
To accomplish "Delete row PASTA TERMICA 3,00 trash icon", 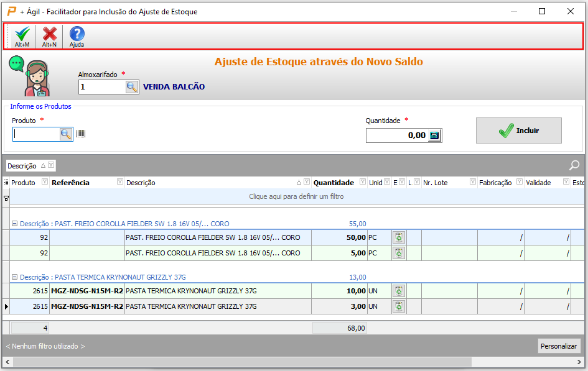I will [399, 306].
